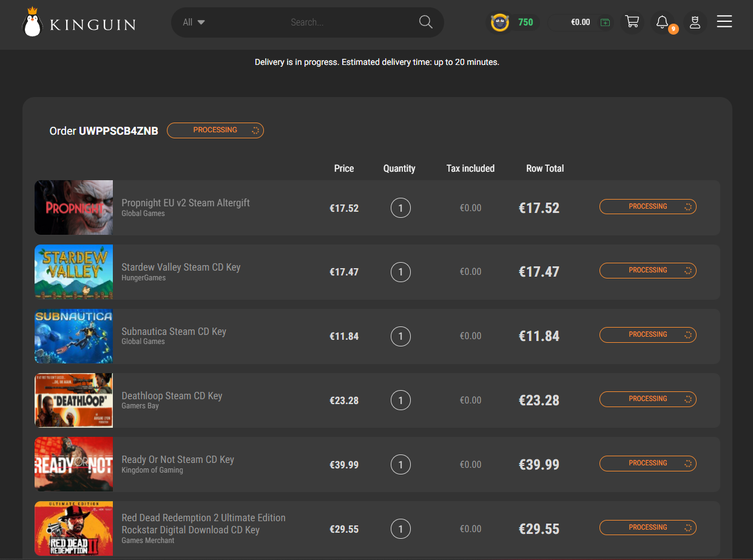Click Deathloop row PROCESSING status
This screenshot has height=560, width=753.
click(648, 399)
